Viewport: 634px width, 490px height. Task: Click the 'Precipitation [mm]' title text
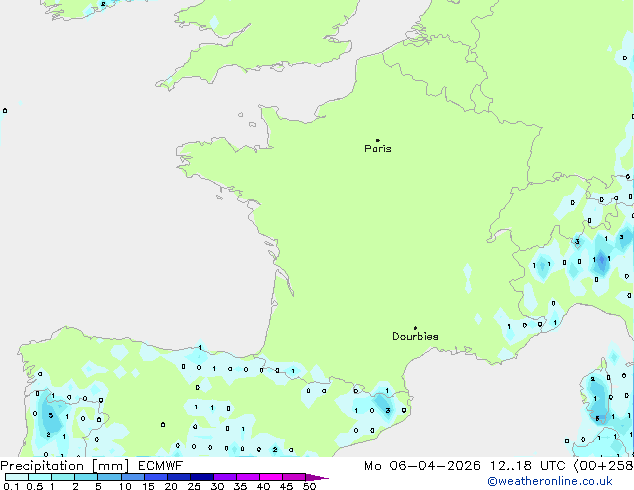[x=65, y=466]
